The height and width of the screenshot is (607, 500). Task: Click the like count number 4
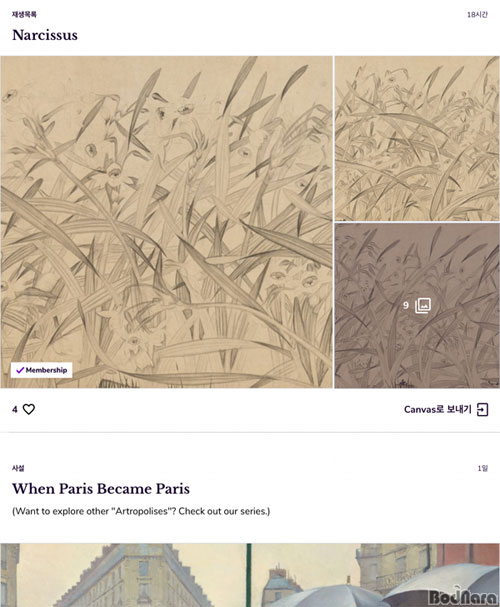click(x=15, y=409)
